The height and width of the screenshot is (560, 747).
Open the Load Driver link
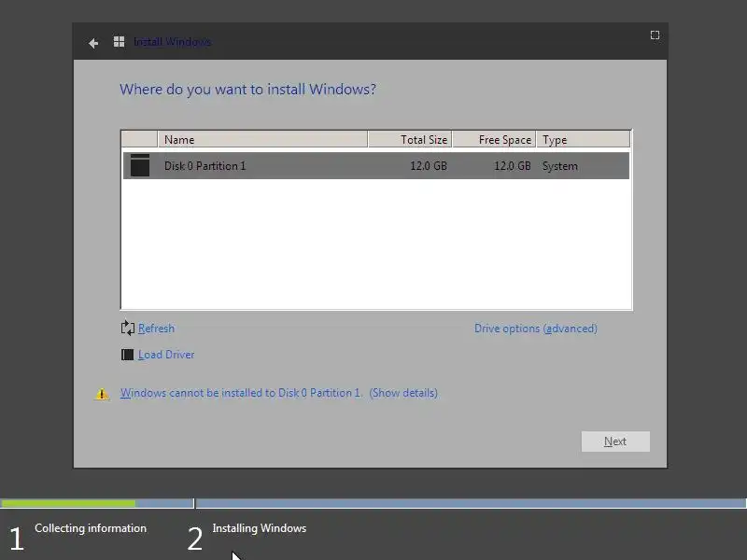166,355
